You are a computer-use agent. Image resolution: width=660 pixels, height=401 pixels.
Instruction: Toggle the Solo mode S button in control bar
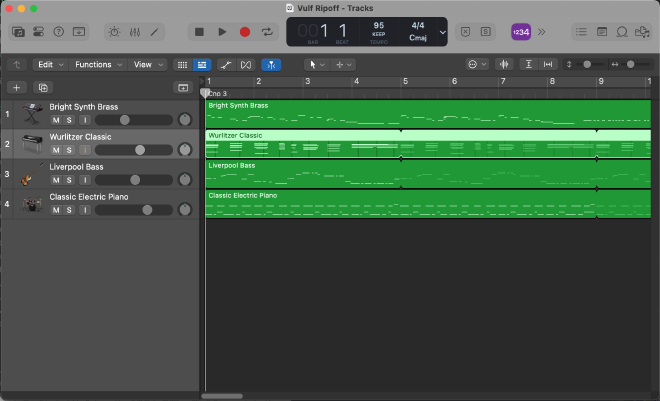point(485,32)
